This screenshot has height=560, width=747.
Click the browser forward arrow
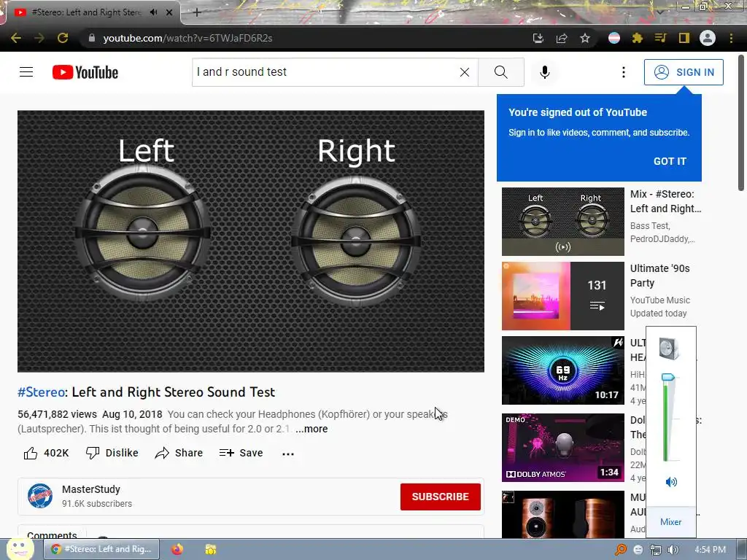(39, 38)
